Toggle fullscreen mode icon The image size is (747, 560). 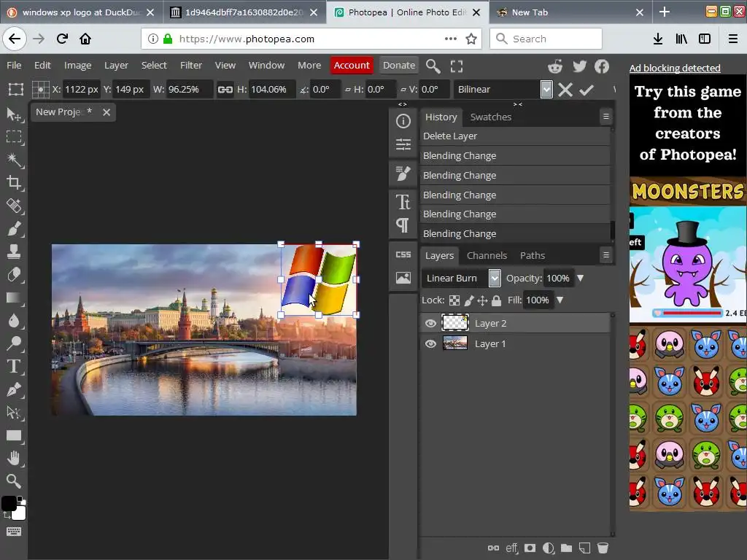click(x=457, y=66)
